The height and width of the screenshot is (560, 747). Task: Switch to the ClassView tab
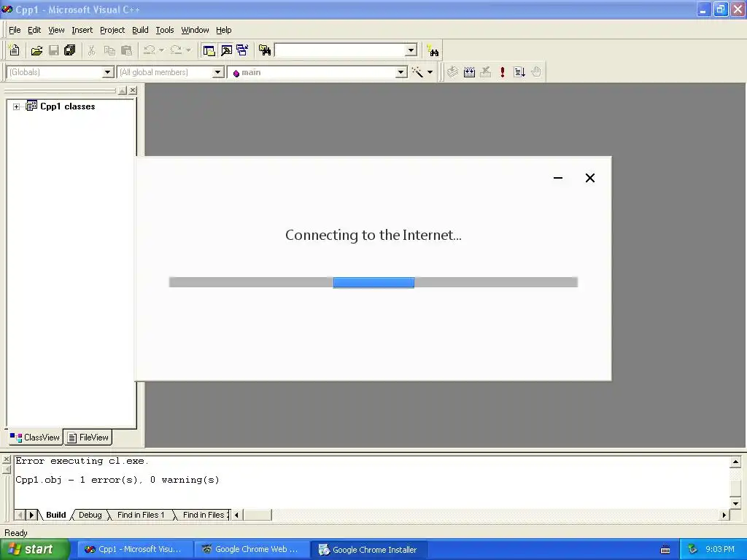[x=35, y=437]
